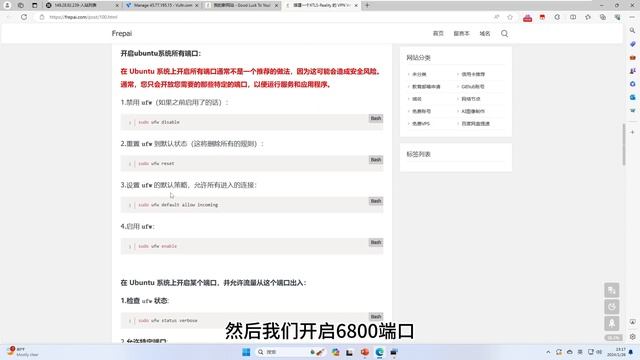Open the Collections toolbar icon

pyautogui.click(x=602, y=17)
